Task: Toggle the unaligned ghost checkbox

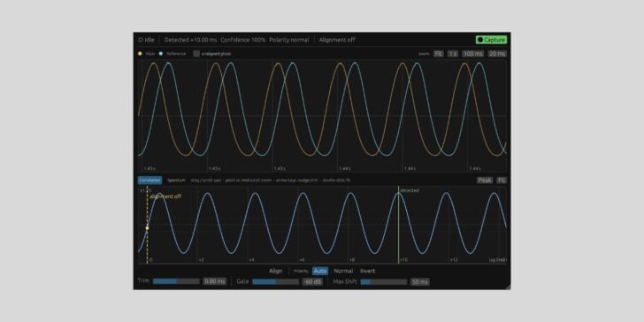Action: tap(196, 53)
